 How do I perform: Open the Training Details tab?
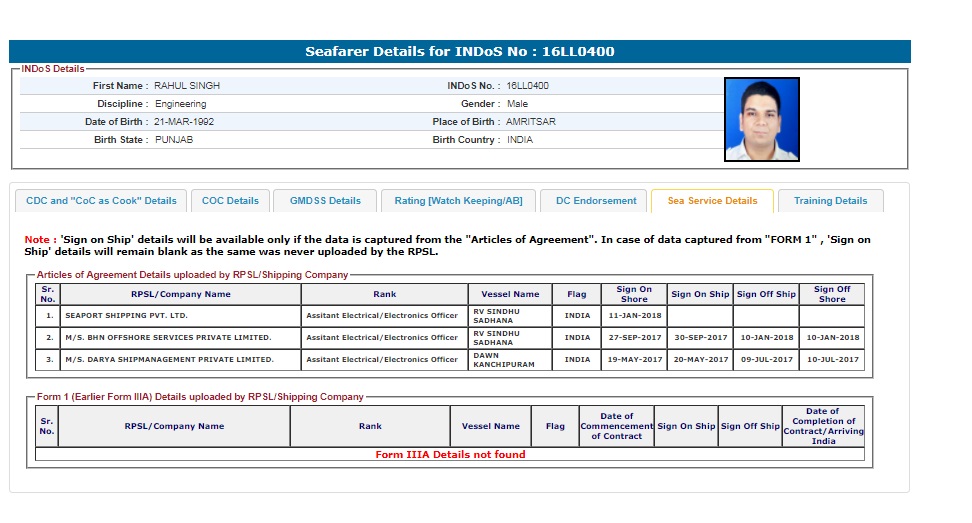pyautogui.click(x=830, y=201)
